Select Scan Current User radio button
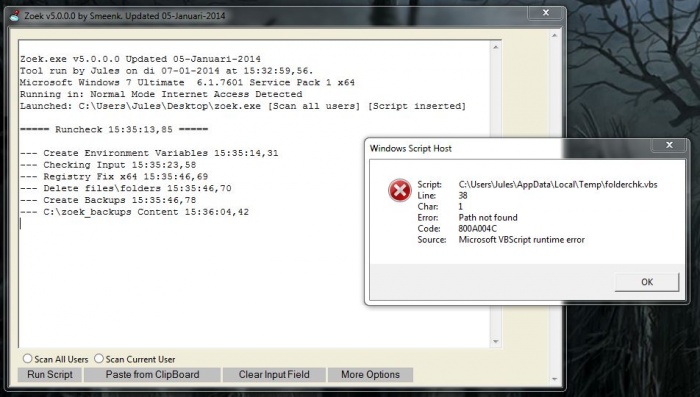This screenshot has width=700, height=397. pyautogui.click(x=99, y=359)
